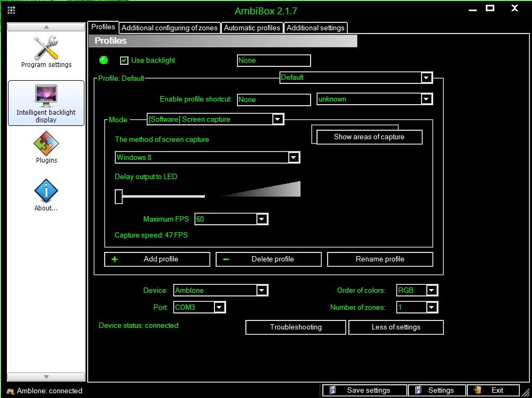Click the Rename profile button

click(x=380, y=259)
